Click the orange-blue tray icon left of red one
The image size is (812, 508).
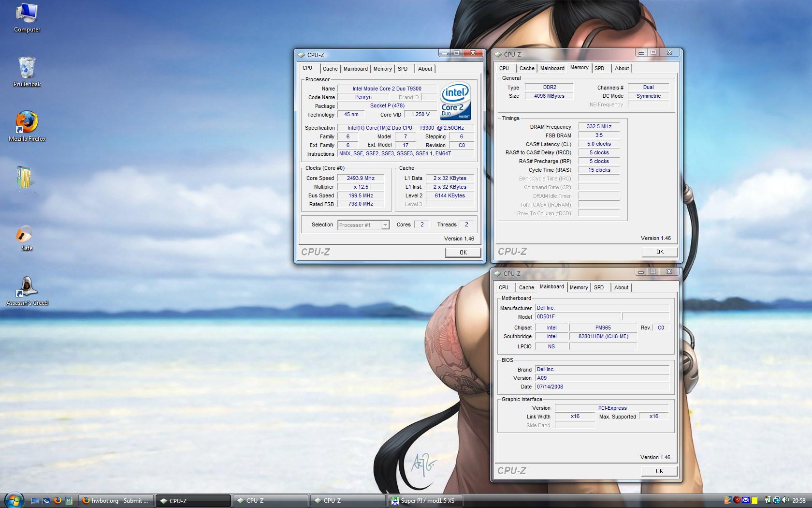(728, 500)
